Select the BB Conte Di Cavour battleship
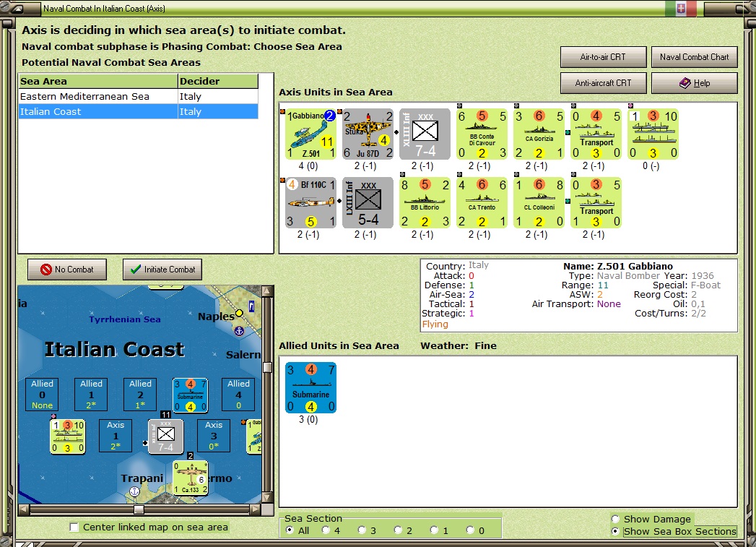Viewport: 756px width, 547px height. click(x=482, y=134)
